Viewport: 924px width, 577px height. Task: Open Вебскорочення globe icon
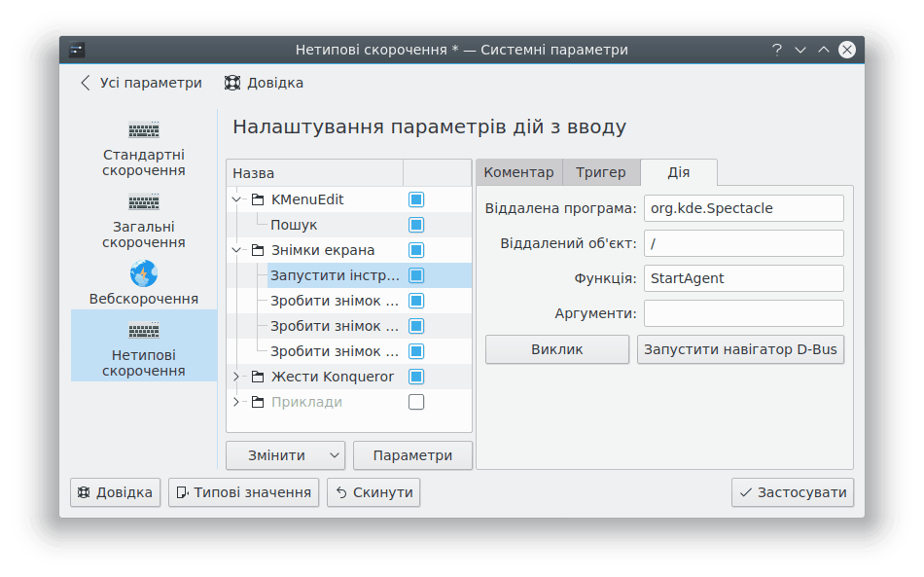(144, 273)
